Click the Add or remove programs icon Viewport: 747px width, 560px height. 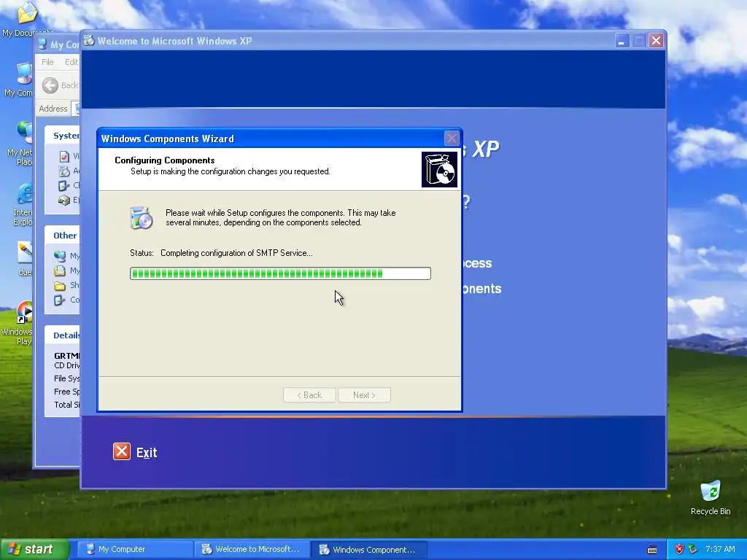pos(64,171)
